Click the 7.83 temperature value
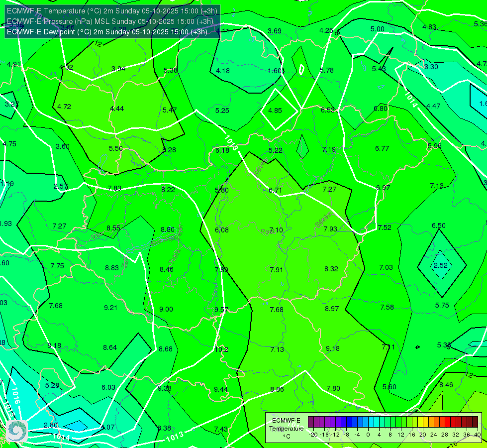Viewport: 487px width, 448px height. 114,188
